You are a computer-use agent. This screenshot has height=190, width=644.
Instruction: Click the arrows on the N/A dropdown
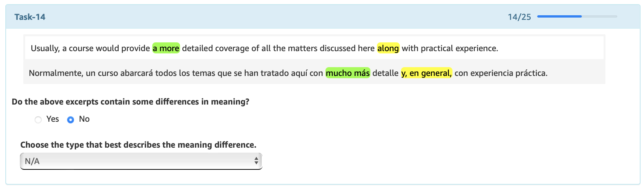[x=256, y=161]
